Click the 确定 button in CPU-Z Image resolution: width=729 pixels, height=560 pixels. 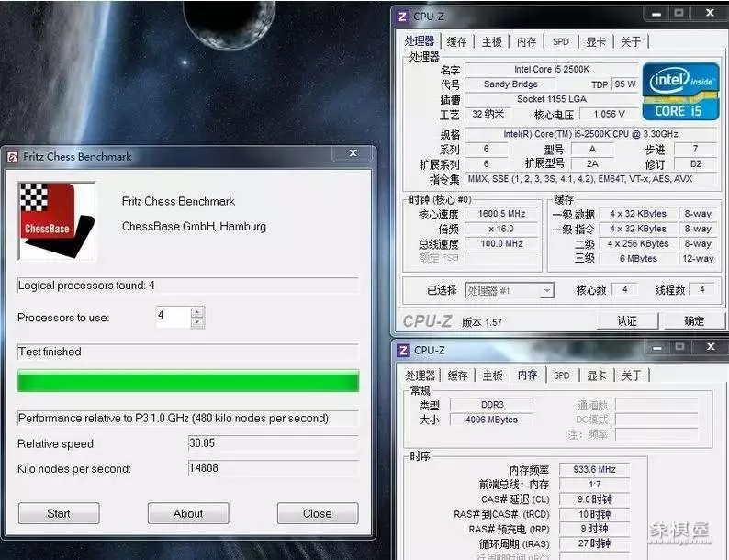[x=694, y=321]
